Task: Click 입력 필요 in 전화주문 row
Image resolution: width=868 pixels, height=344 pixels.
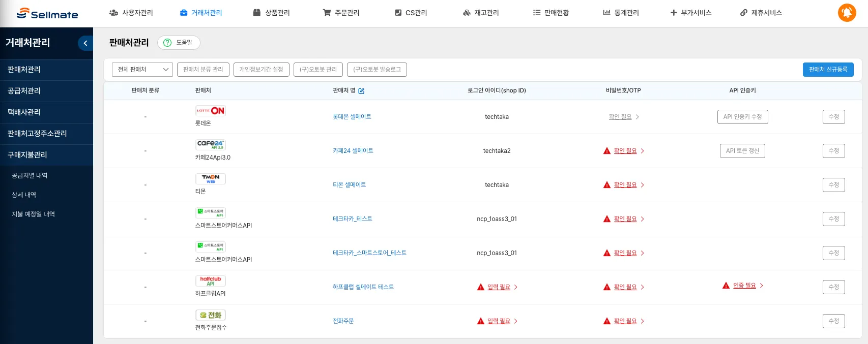Action: point(499,321)
